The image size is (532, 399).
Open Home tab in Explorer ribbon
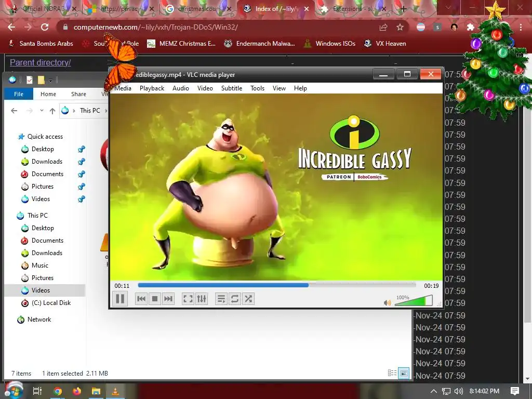pos(48,94)
